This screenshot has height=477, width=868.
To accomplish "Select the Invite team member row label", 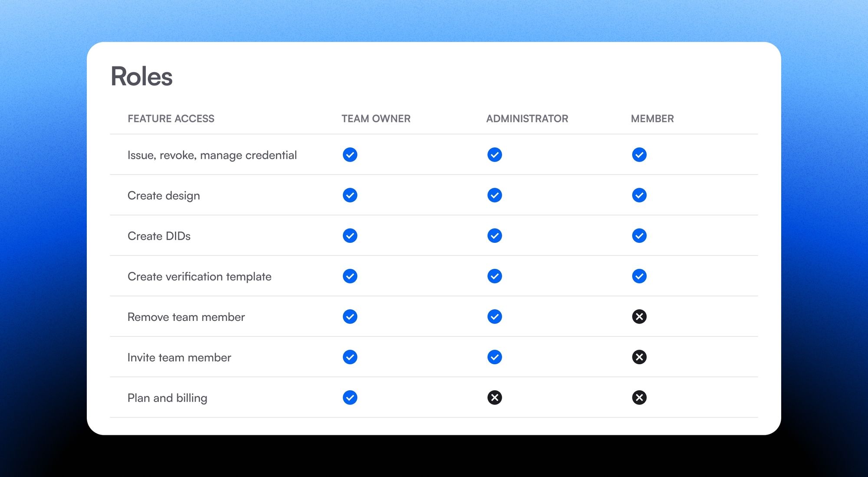I will pos(179,357).
